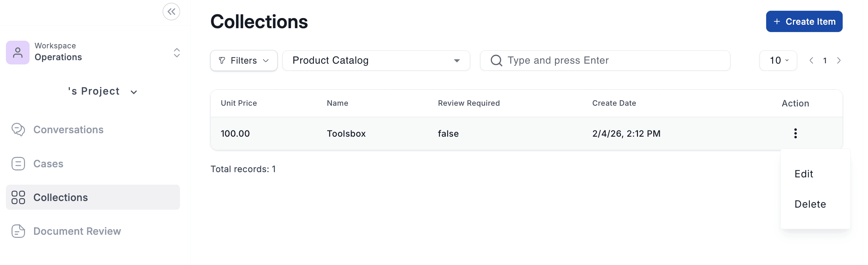868x265 pixels.
Task: Choose Delete from the action menu
Action: (x=810, y=204)
